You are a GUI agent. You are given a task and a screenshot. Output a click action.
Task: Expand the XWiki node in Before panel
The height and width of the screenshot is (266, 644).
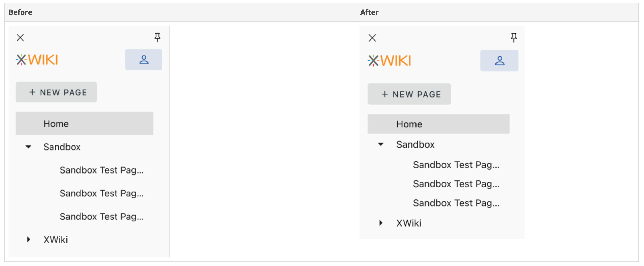point(28,240)
